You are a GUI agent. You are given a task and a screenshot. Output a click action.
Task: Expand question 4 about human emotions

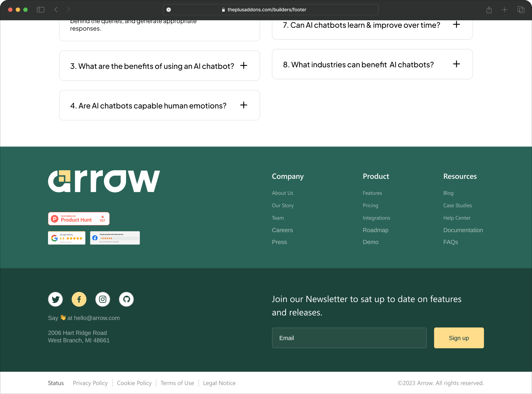244,105
